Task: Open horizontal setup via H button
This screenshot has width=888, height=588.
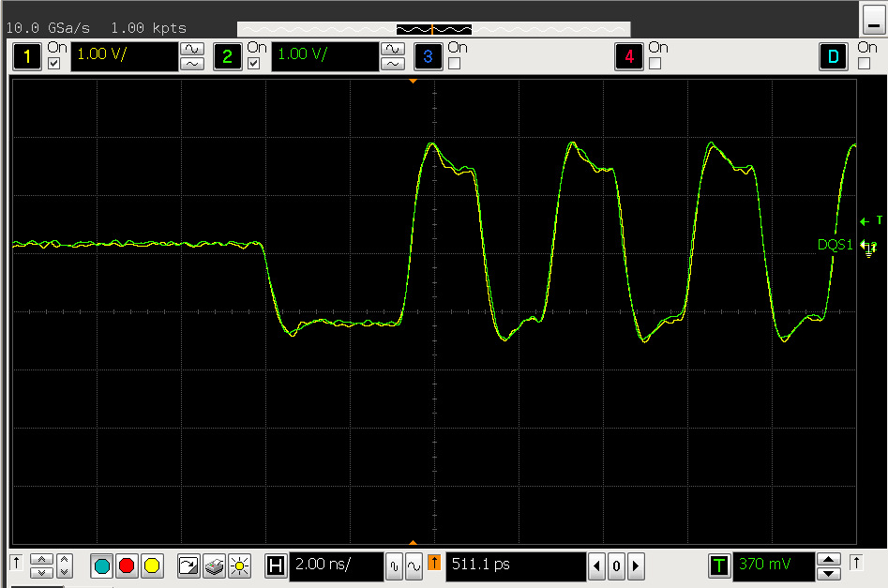Action: (x=276, y=565)
